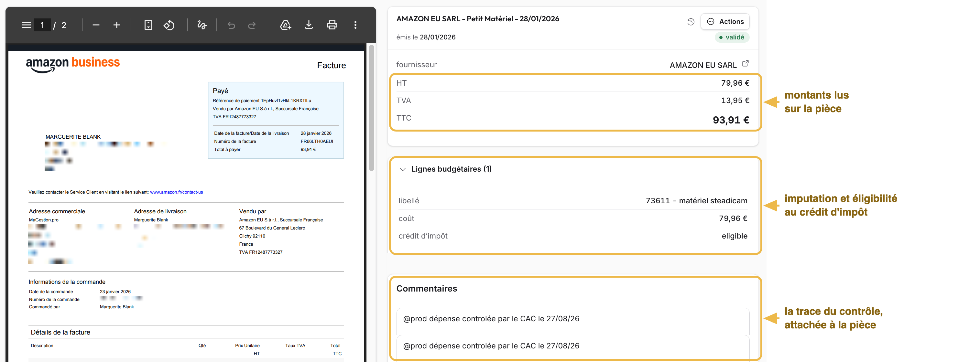Click the amazon business logo on the invoice
This screenshot has width=980, height=362.
pos(73,64)
